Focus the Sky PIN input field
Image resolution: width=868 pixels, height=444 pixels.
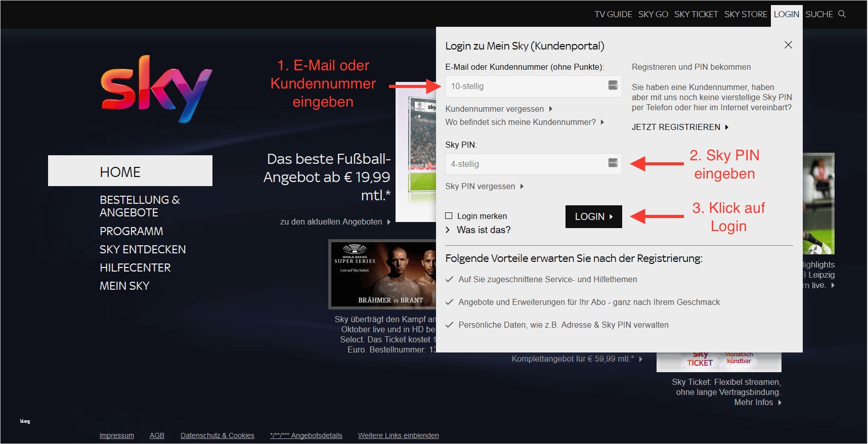(x=533, y=164)
